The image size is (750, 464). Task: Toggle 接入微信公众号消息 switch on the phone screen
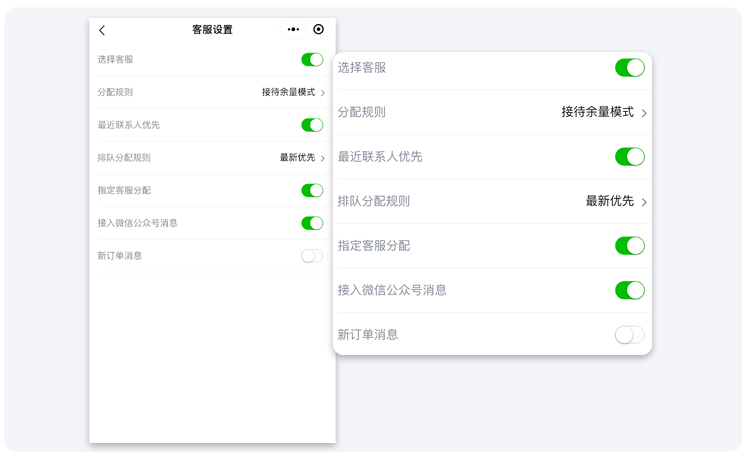click(312, 223)
